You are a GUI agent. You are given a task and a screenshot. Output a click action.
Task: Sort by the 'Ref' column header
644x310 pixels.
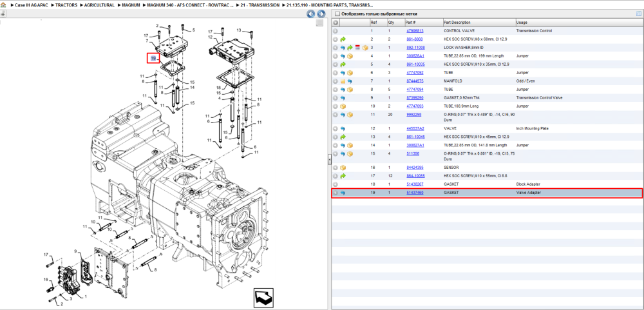tap(378, 23)
